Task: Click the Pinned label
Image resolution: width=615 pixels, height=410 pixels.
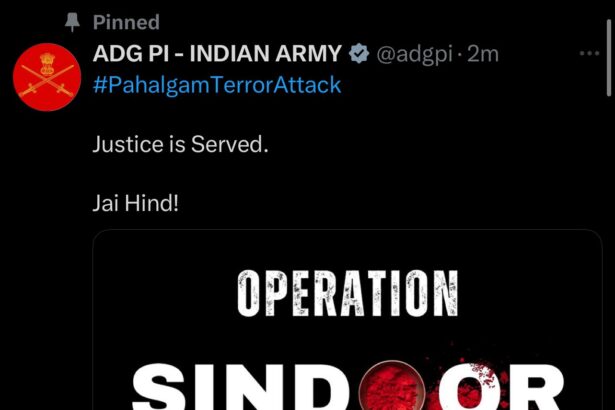Action: pos(126,22)
